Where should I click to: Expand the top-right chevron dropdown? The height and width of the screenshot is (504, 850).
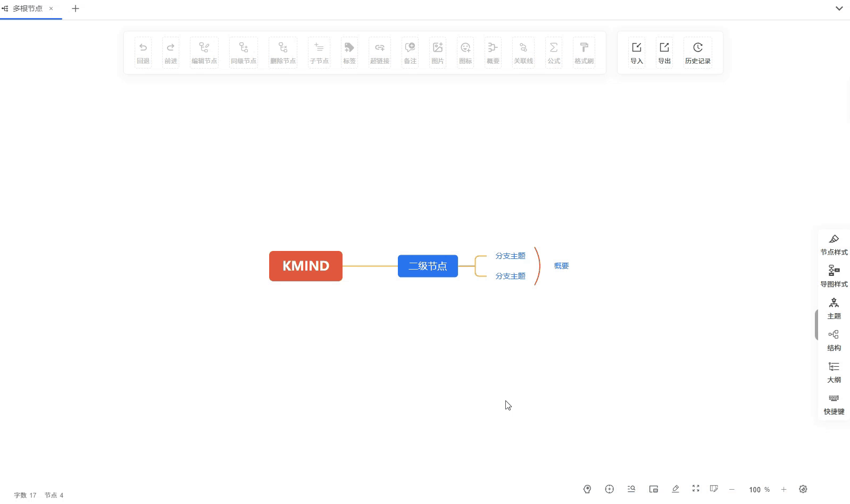coord(839,9)
